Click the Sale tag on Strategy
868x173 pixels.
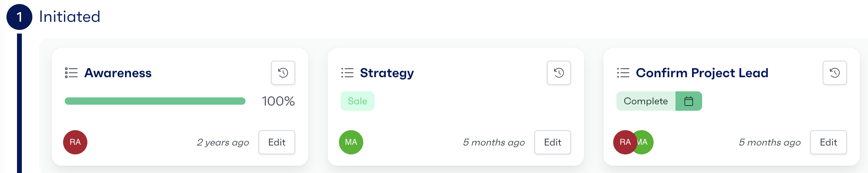point(358,101)
